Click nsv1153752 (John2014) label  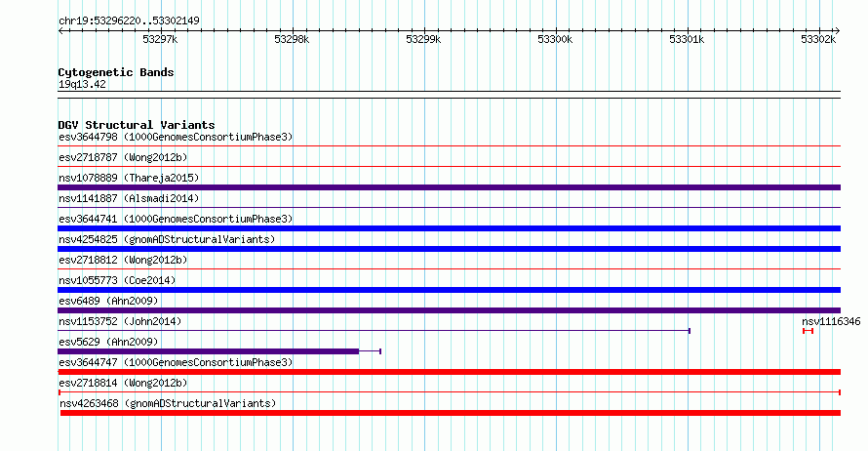[x=120, y=321]
